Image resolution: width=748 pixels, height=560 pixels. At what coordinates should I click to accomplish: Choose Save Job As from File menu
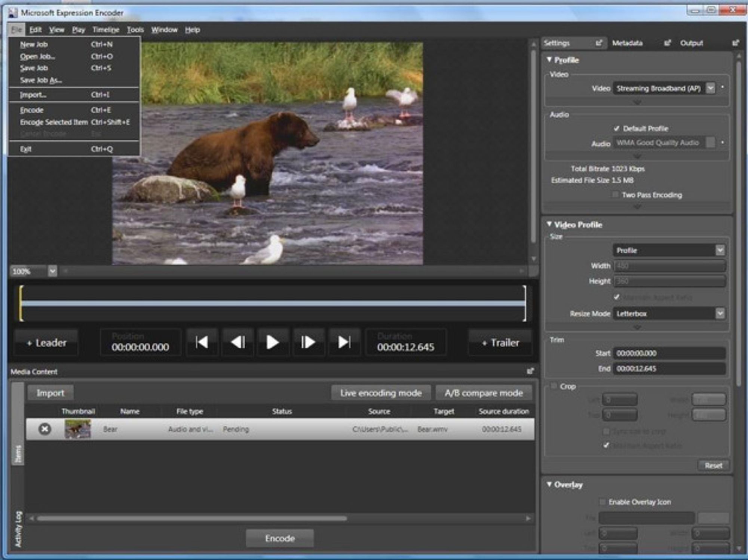coord(74,80)
